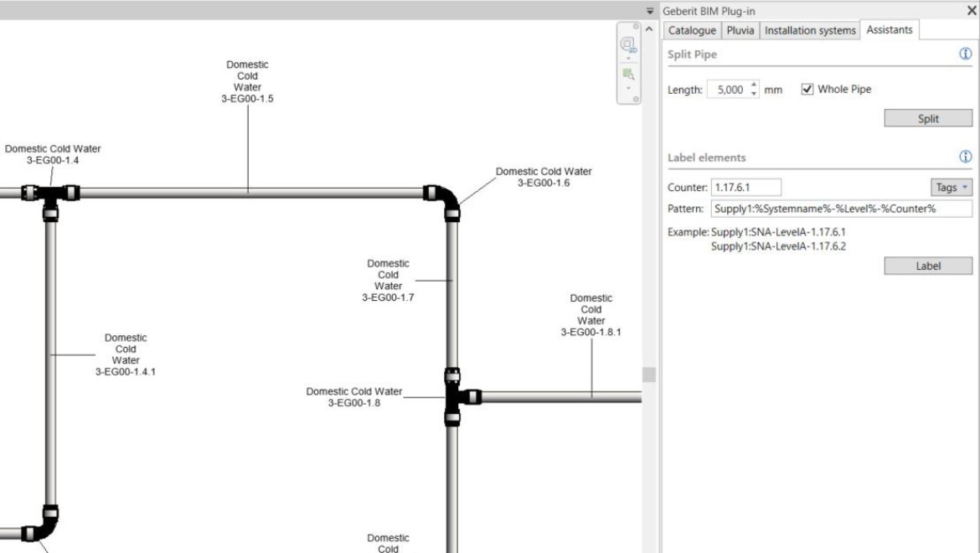This screenshot has height=553, width=980.
Task: Open info for Split Pipe section
Action: point(965,54)
